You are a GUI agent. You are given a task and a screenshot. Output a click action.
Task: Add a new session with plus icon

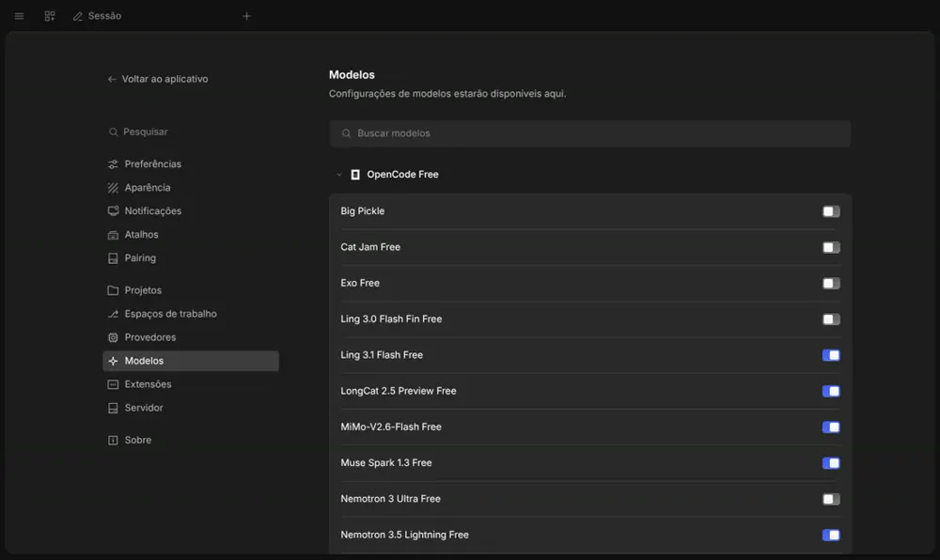coord(246,16)
